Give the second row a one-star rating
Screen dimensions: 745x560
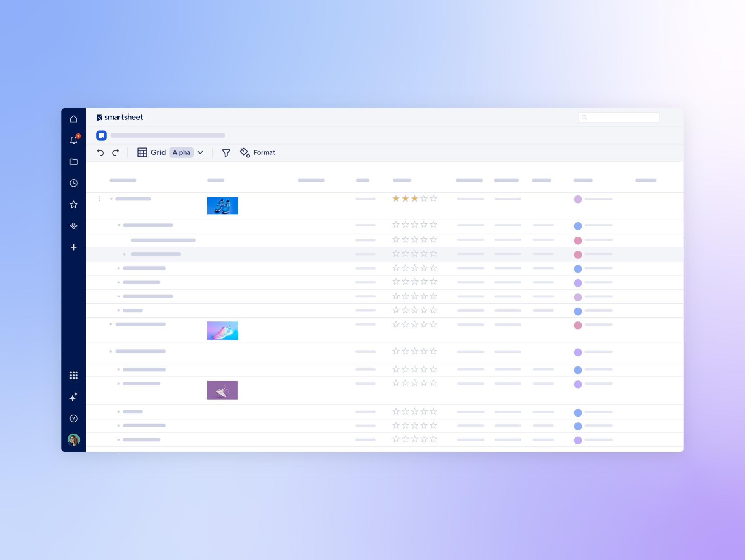coord(395,224)
